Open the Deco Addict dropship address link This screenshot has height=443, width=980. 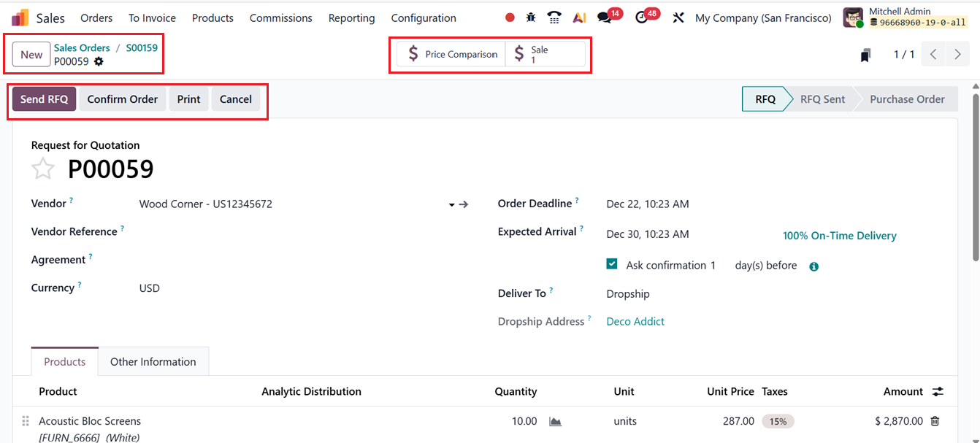(x=635, y=321)
